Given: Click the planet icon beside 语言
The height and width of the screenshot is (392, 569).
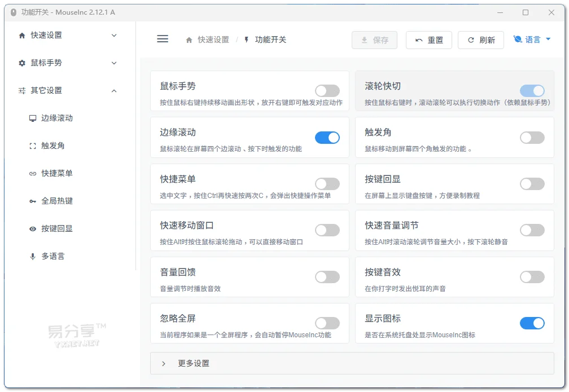Looking at the screenshot, I should 518,39.
